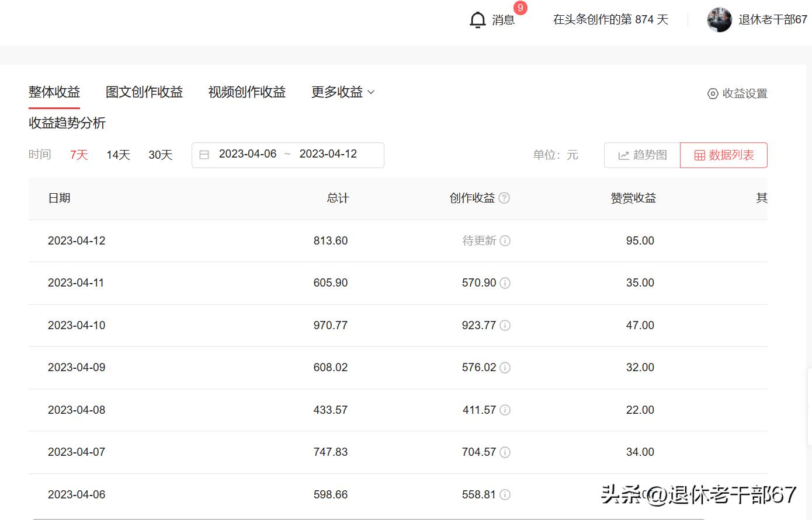
Task: Click the calendar icon in date range picker
Action: tap(204, 154)
